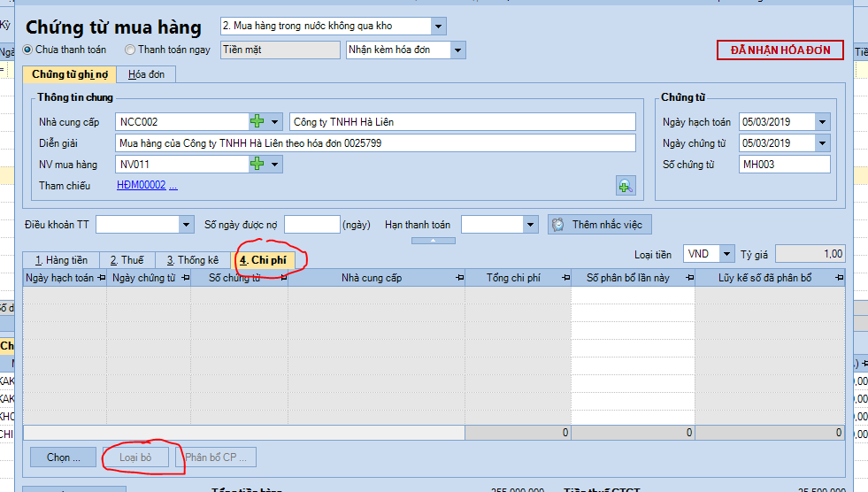Click the Số chứng từ field MH003
868x492 pixels.
784,164
